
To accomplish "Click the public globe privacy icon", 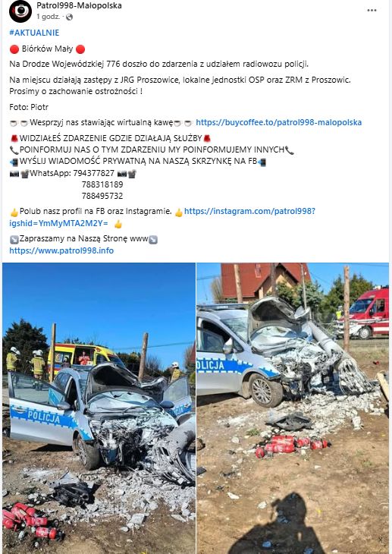I will pos(70,17).
